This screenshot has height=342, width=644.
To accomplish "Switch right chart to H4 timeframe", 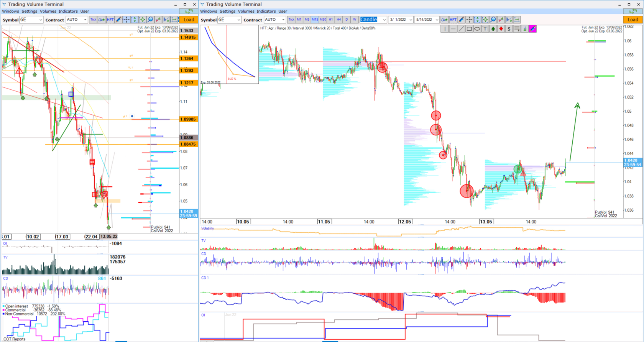I will (338, 20).
